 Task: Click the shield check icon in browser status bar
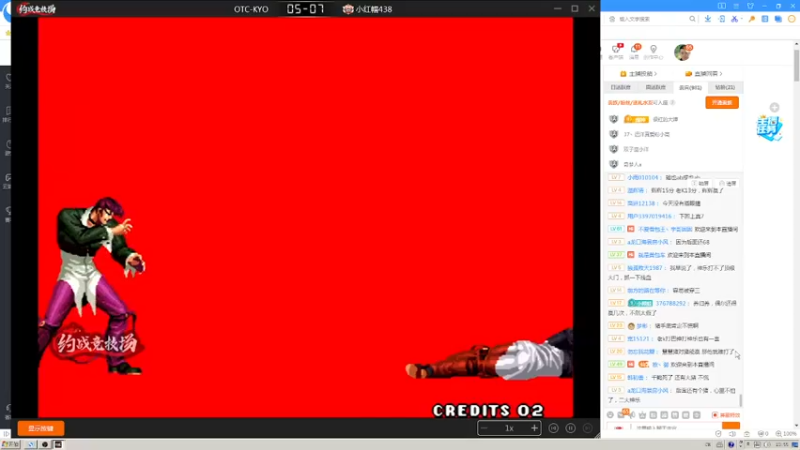[x=718, y=434]
